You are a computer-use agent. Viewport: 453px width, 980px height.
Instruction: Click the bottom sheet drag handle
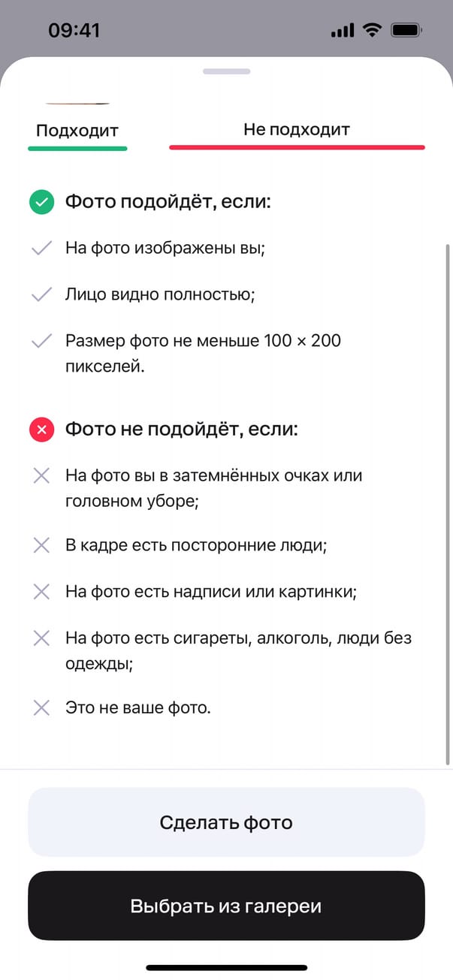click(226, 71)
